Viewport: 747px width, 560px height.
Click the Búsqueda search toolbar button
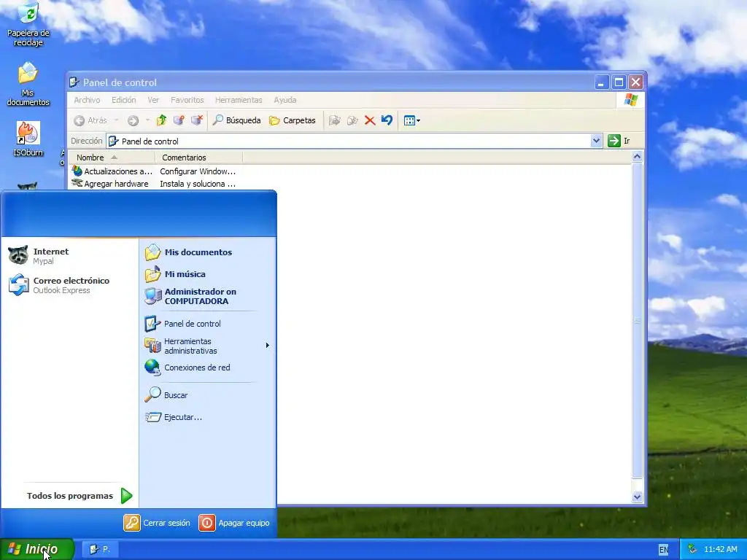click(237, 120)
